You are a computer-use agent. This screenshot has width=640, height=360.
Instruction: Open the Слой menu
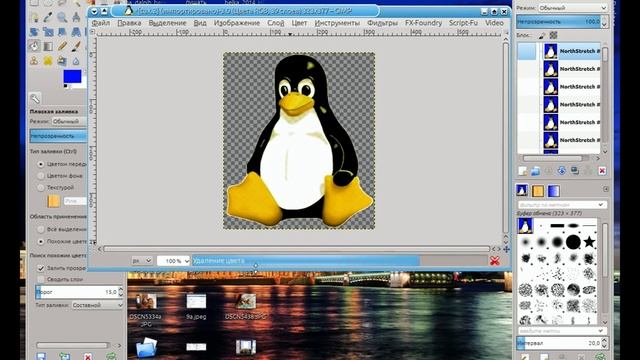276,23
